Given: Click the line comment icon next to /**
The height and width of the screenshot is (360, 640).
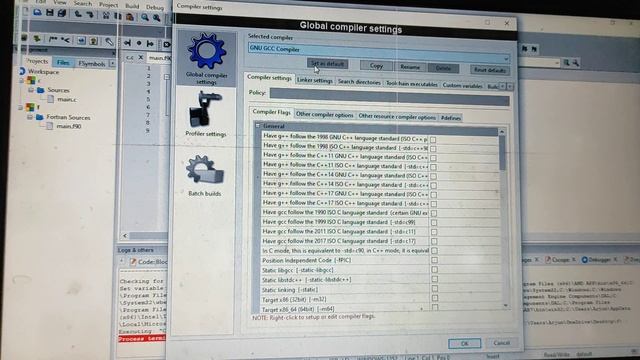Looking at the screenshot, I should coord(66,40).
